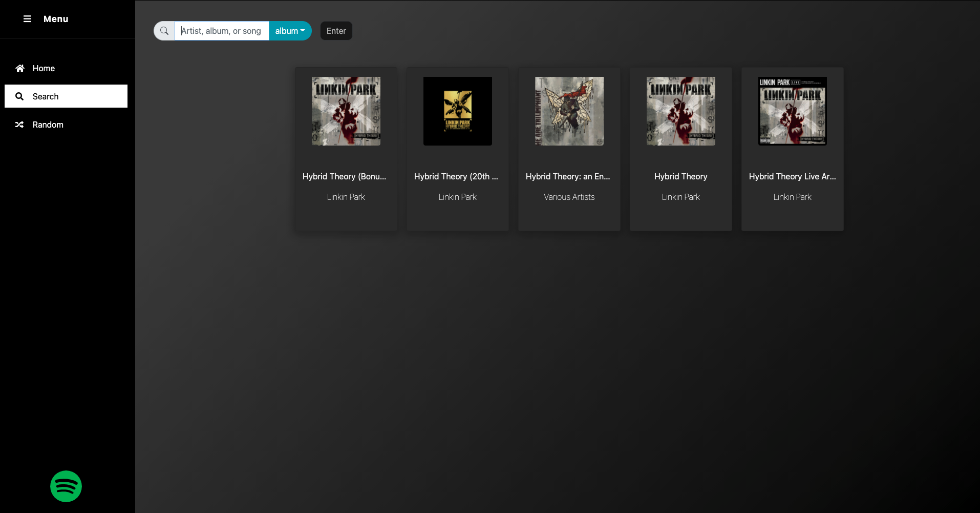Click Various Artists under third album
Viewport: 980px width, 513px height.
click(x=569, y=197)
